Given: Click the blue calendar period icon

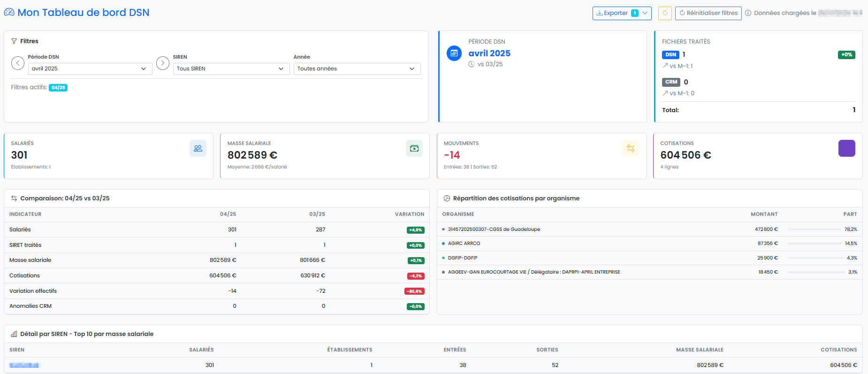Looking at the screenshot, I should tap(454, 53).
